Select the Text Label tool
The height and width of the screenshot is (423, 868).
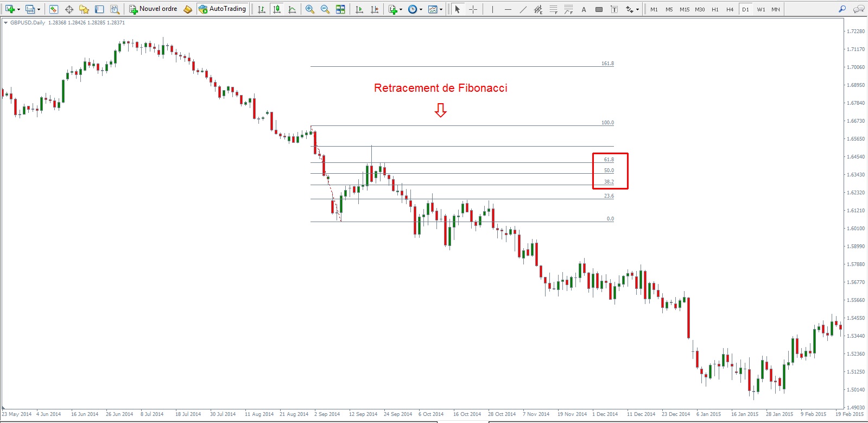[x=614, y=9]
